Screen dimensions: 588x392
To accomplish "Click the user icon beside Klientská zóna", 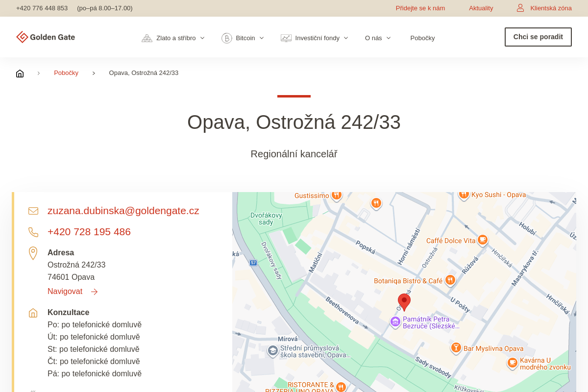I will [520, 8].
